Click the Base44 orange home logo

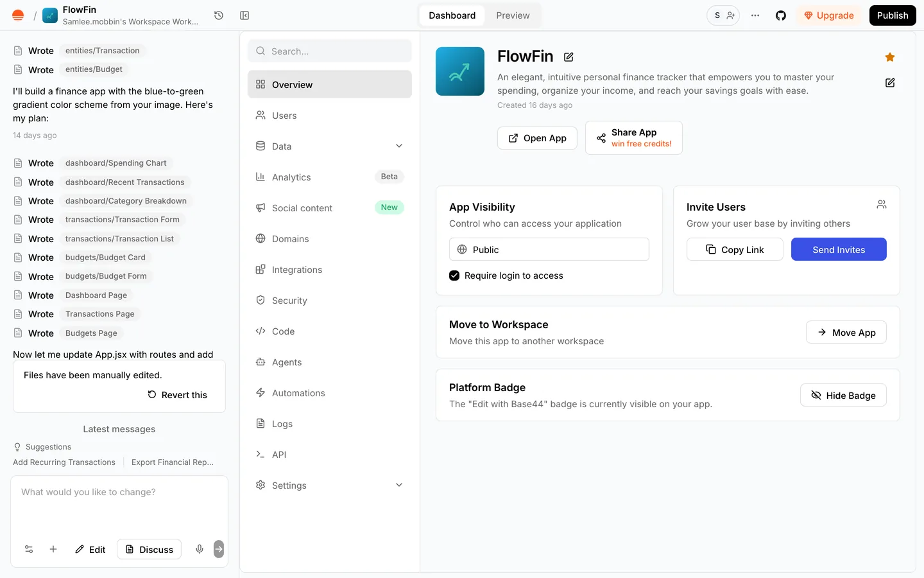coord(18,15)
